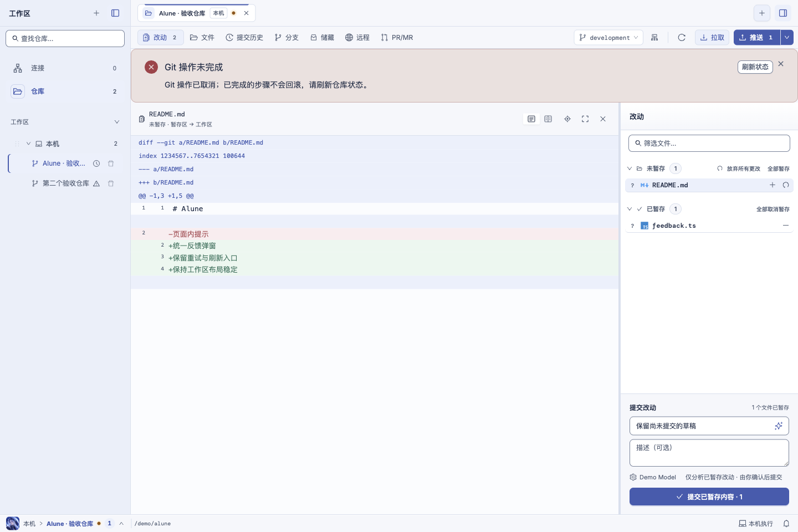Viewport: 798px width, 532px height.
Task: Collapse the 已暂存 section
Action: click(630, 209)
